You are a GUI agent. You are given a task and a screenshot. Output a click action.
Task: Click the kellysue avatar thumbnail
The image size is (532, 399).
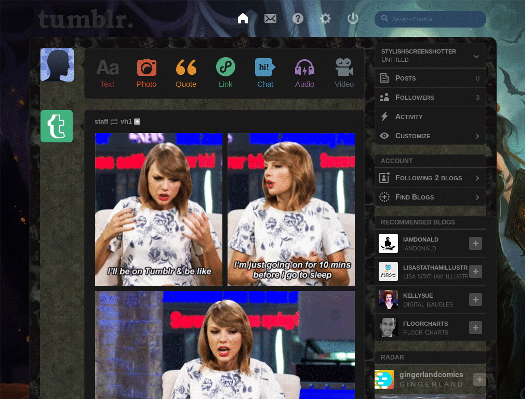388,300
